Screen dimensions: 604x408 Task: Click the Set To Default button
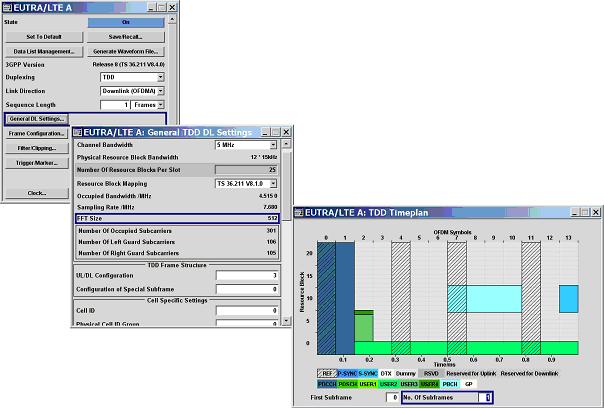coord(44,37)
